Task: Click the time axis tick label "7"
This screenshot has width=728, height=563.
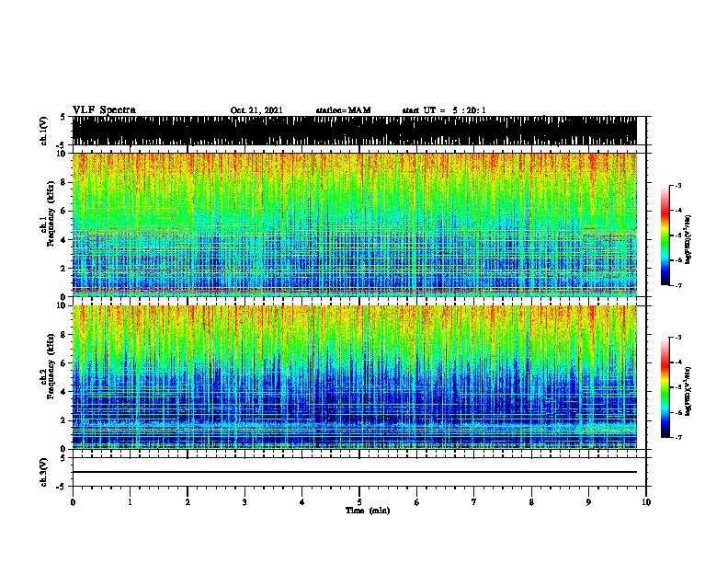Action: (x=474, y=502)
